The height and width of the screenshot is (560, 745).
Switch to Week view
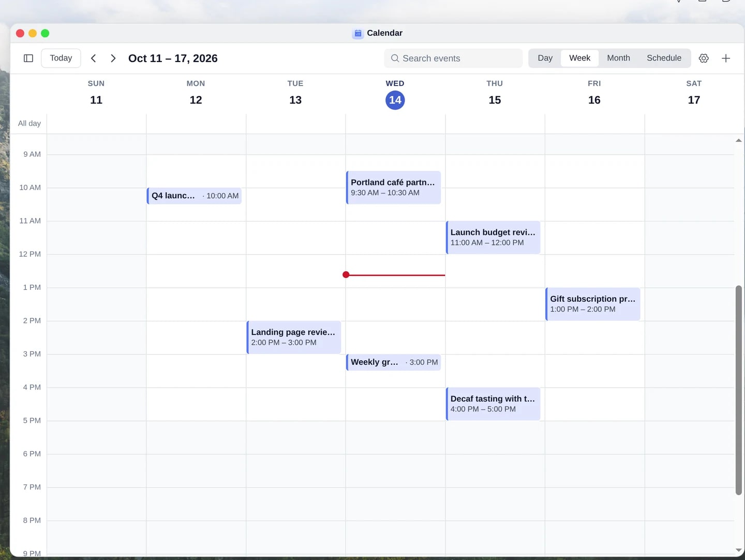(x=579, y=58)
